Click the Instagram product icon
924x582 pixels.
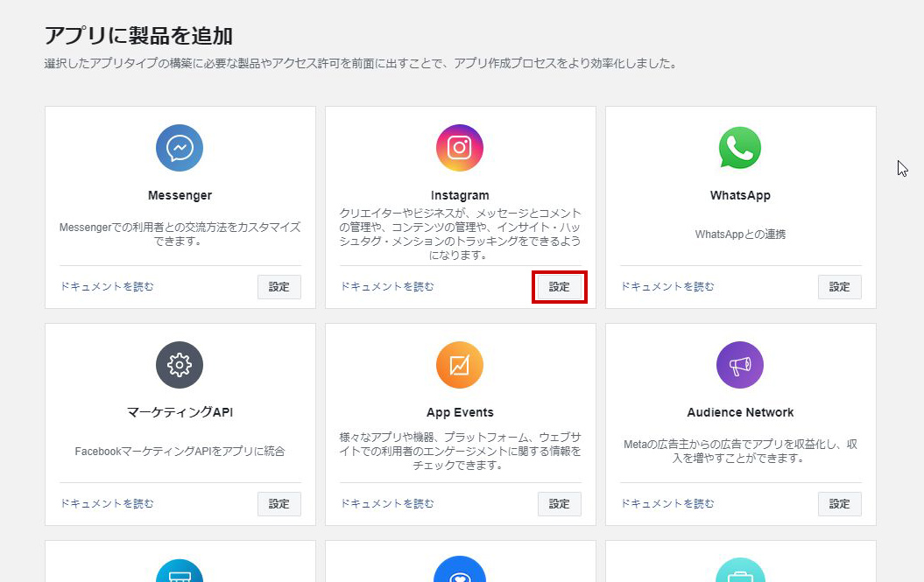pos(460,148)
